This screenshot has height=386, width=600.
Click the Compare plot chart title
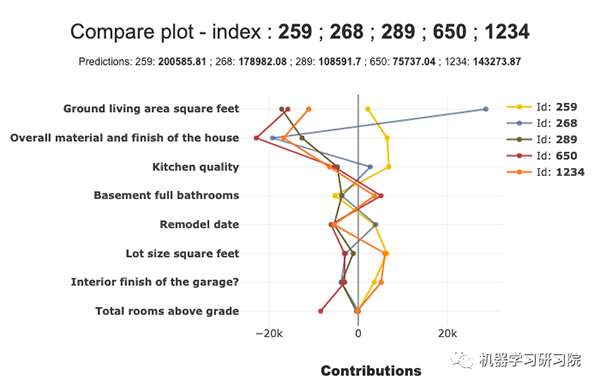tap(300, 31)
